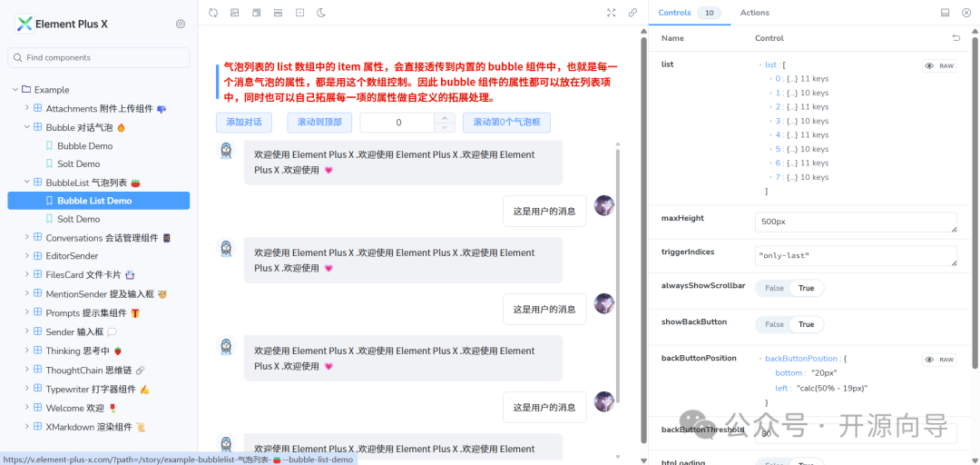This screenshot has width=980, height=465.
Task: Click the chat list vertical scrollbar
Action: [619, 275]
